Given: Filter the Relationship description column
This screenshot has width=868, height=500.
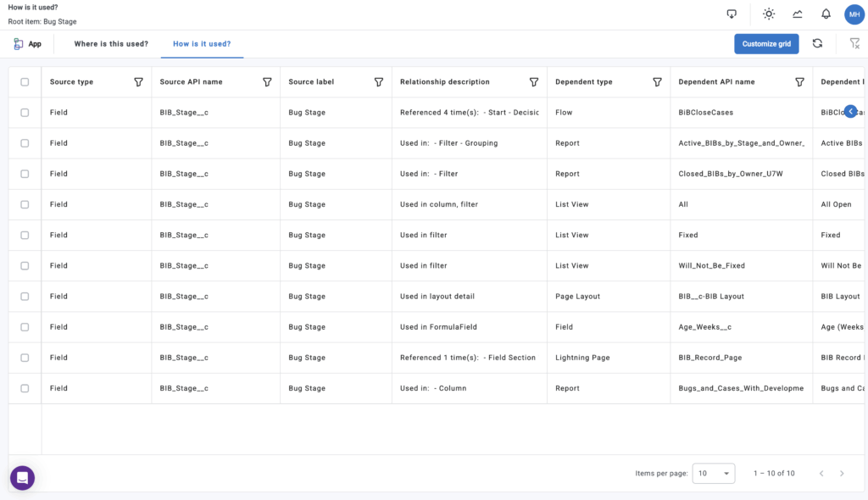Looking at the screenshot, I should point(534,82).
